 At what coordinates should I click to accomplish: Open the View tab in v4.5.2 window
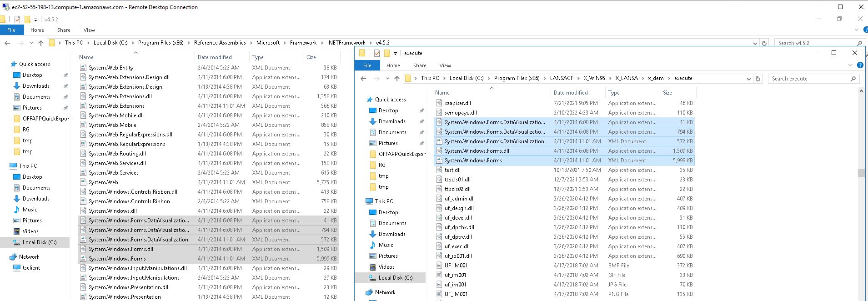(89, 30)
